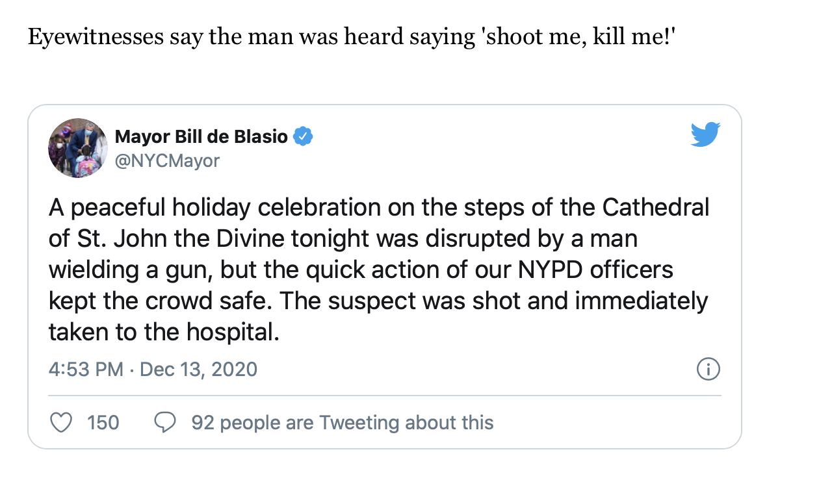Screen dimensions: 819x504
Task: Open the tweet info circle icon
Action: [x=708, y=370]
